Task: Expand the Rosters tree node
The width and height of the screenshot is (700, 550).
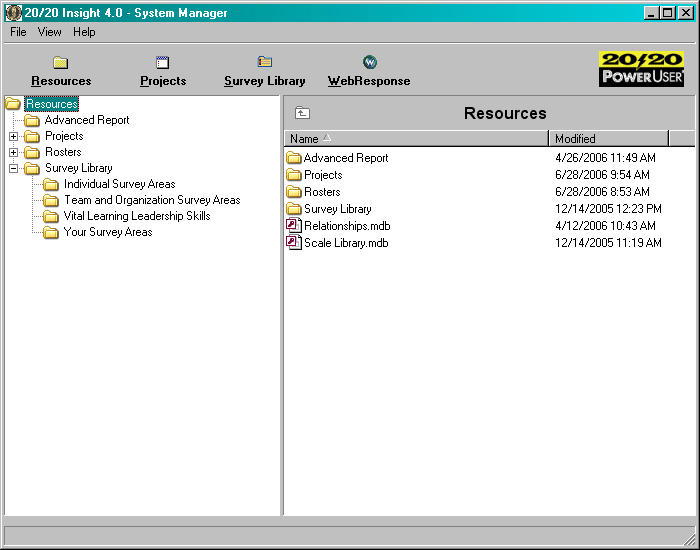Action: pyautogui.click(x=13, y=152)
